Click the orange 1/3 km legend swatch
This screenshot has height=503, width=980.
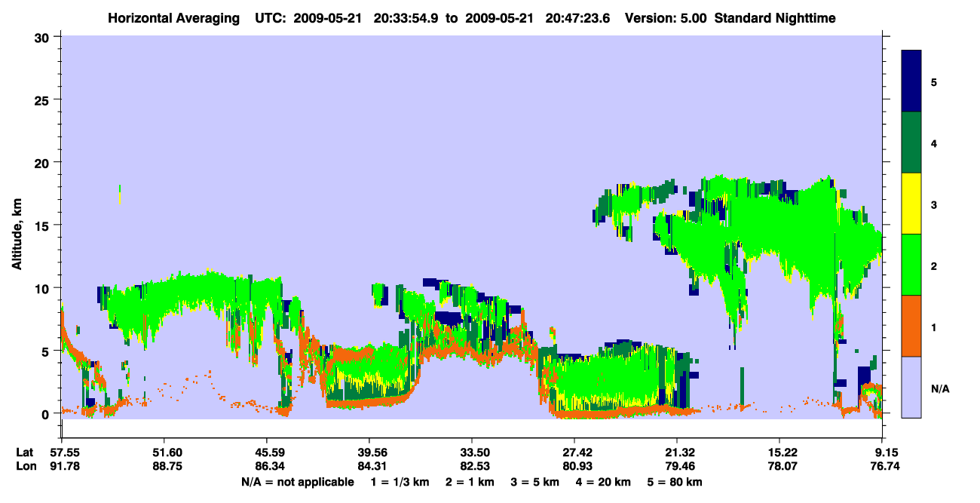[x=911, y=326]
